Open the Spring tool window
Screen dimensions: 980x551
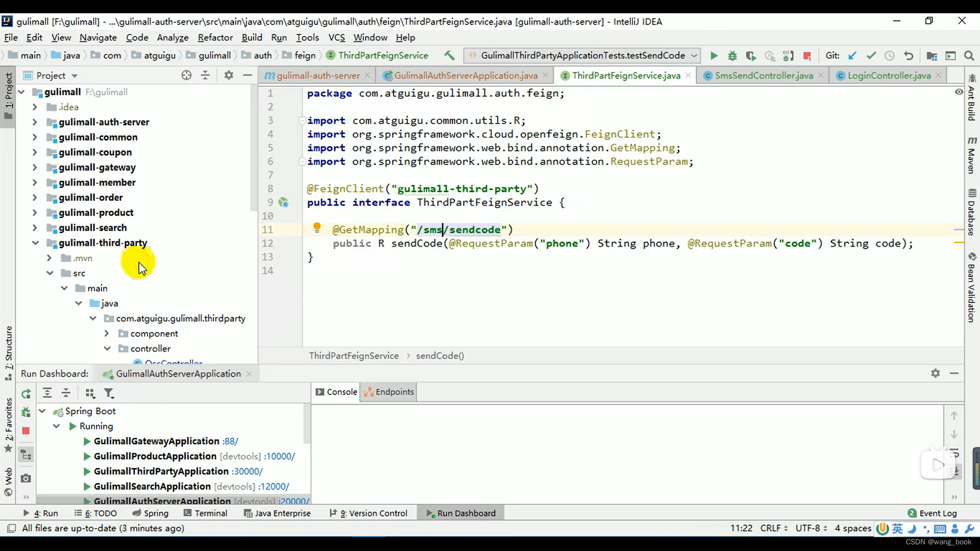[150, 513]
